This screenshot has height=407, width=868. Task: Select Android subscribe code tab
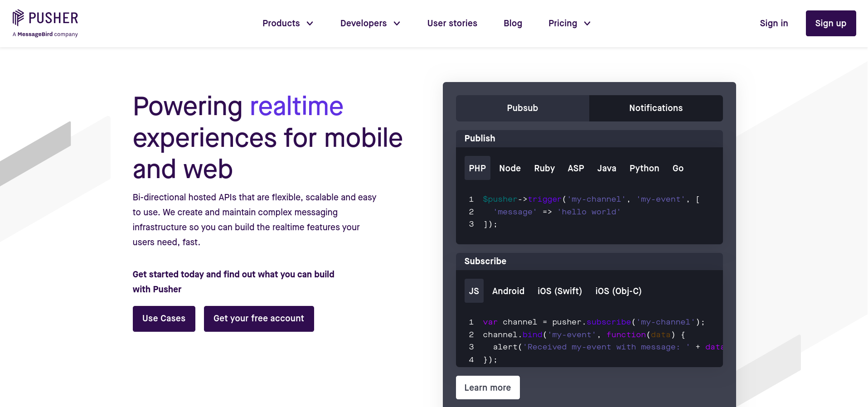coord(508,291)
